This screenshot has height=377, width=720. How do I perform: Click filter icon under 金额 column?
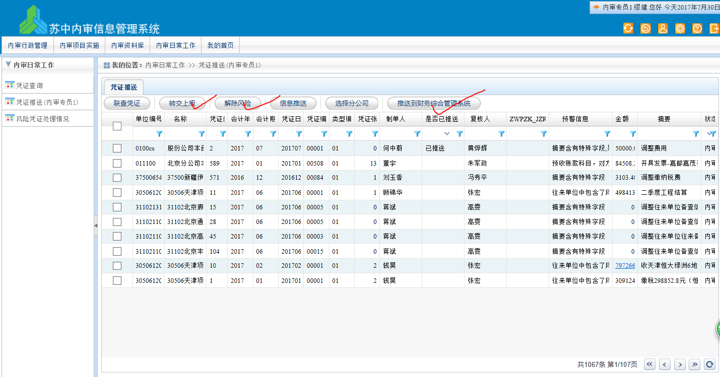click(x=633, y=134)
